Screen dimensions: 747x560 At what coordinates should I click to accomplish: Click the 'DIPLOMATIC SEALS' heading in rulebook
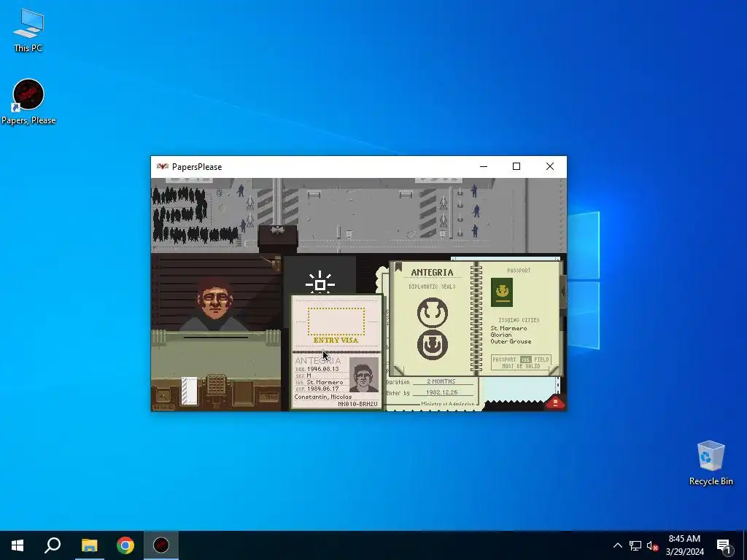click(x=432, y=287)
